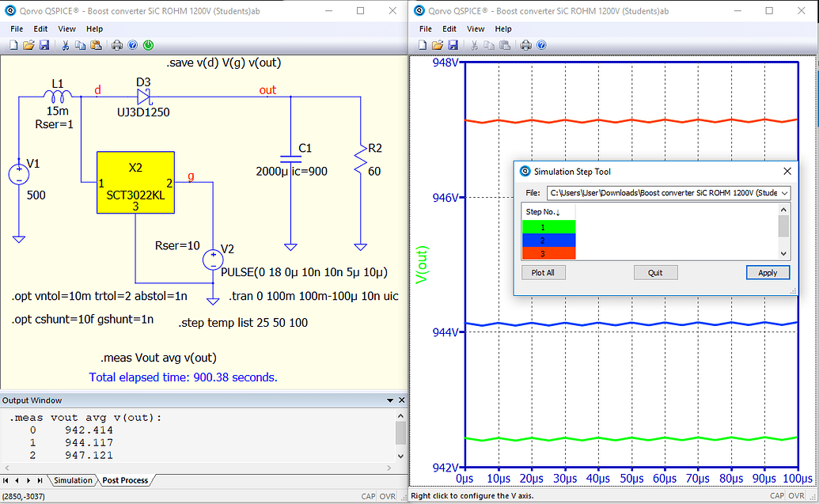
Task: Toggle the CAP indicator in the schematic status bar
Action: (368, 496)
